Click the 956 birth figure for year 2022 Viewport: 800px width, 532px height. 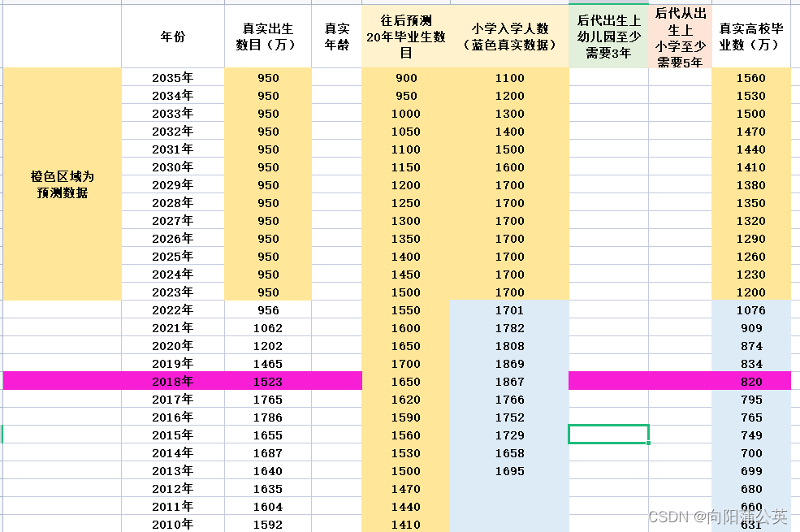click(266, 309)
